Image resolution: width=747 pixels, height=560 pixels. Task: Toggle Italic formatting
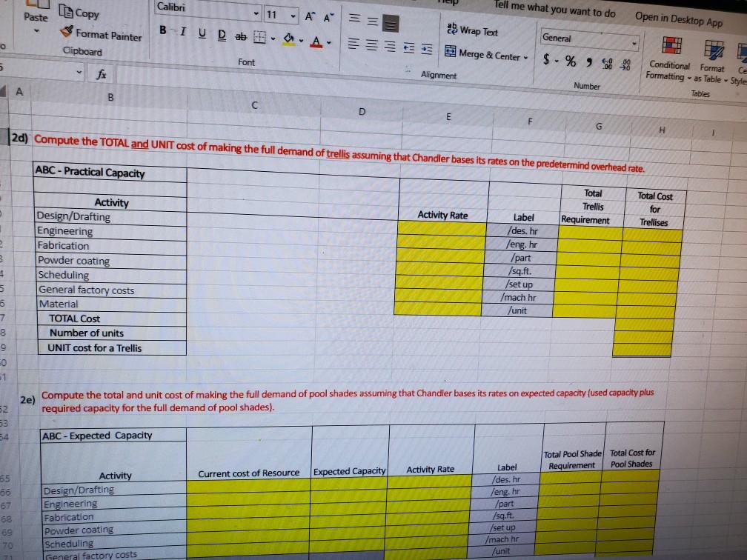point(183,31)
